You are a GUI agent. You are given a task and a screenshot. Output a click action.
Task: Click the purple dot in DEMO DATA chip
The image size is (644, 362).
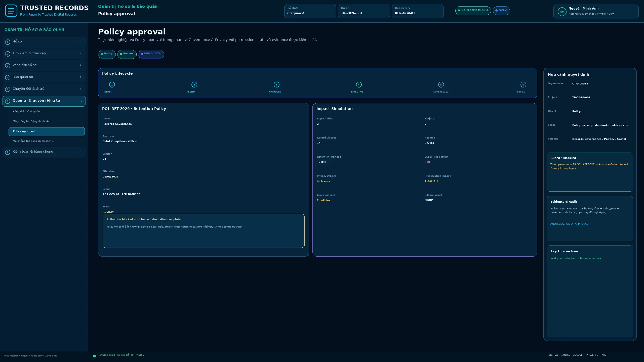[x=142, y=54]
